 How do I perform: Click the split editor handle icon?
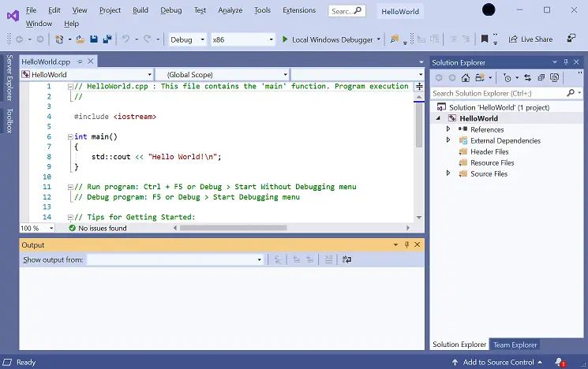click(x=419, y=87)
